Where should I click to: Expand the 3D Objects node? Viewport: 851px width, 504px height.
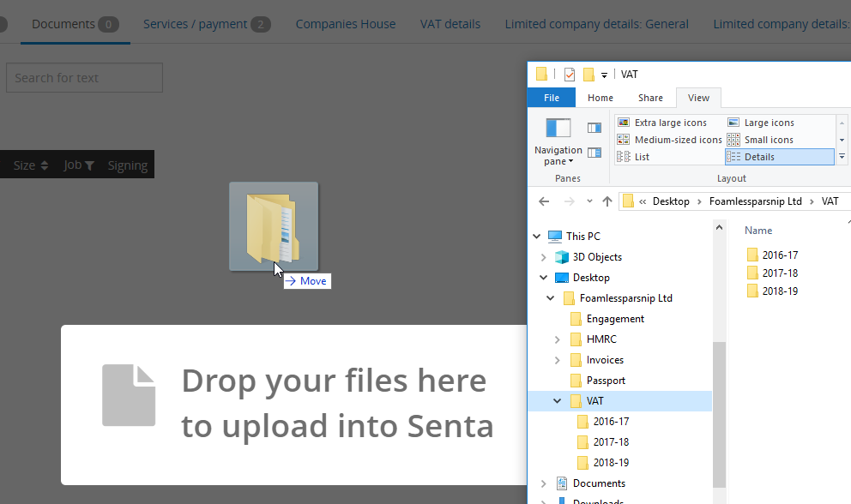543,257
